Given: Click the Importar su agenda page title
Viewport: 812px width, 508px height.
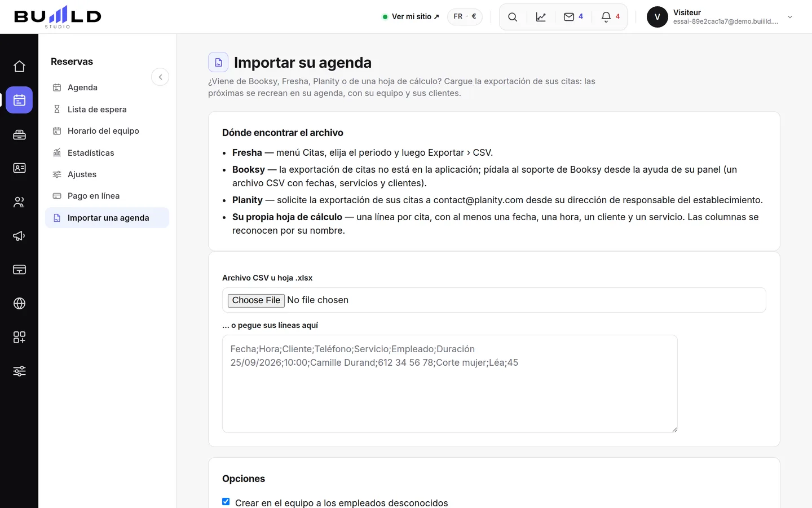Looking at the screenshot, I should [303, 63].
